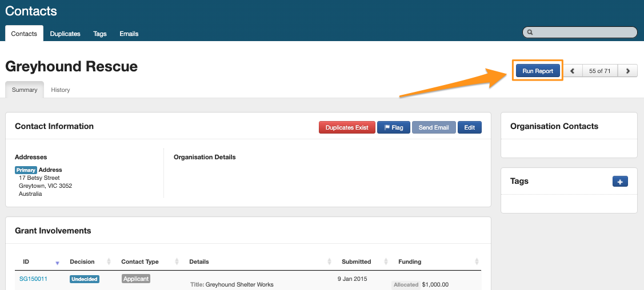Click the Run Report button
Screen dimensions: 644x290
(538, 71)
